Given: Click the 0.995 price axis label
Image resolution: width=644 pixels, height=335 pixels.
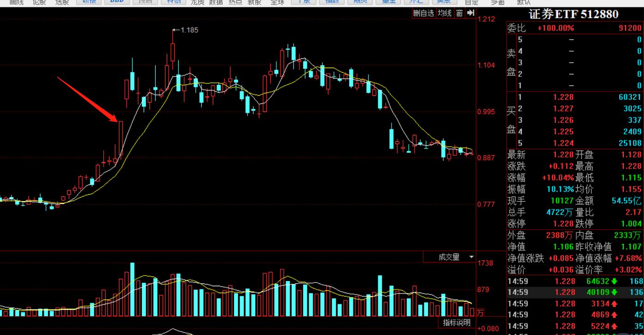Looking at the screenshot, I should click(487, 111).
